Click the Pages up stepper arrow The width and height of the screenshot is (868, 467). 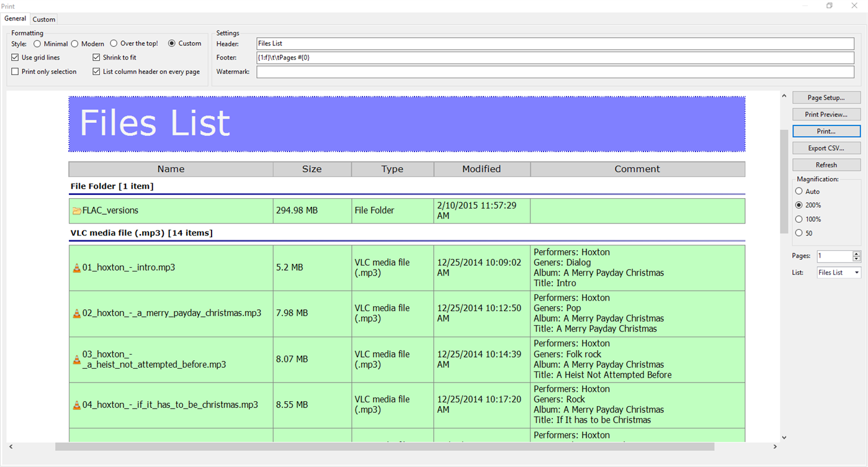pyautogui.click(x=856, y=253)
